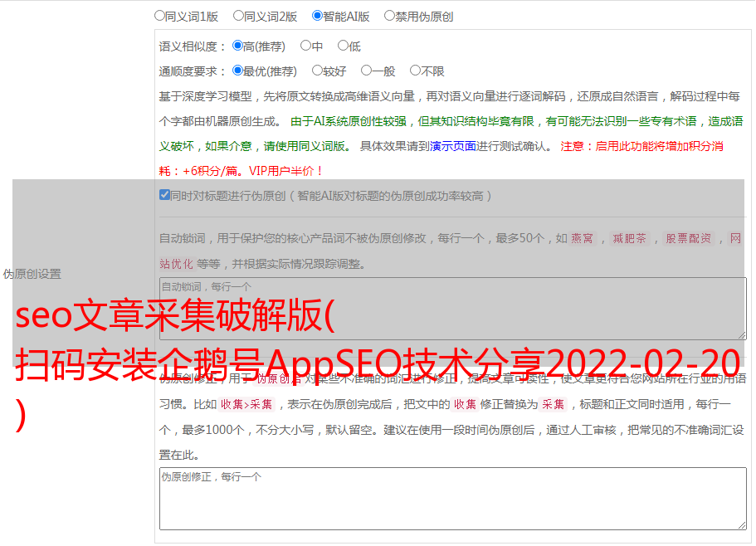Viewport: 756px width, 546px height.
Task: Click into the 自动锁词 textarea
Action: 453,309
